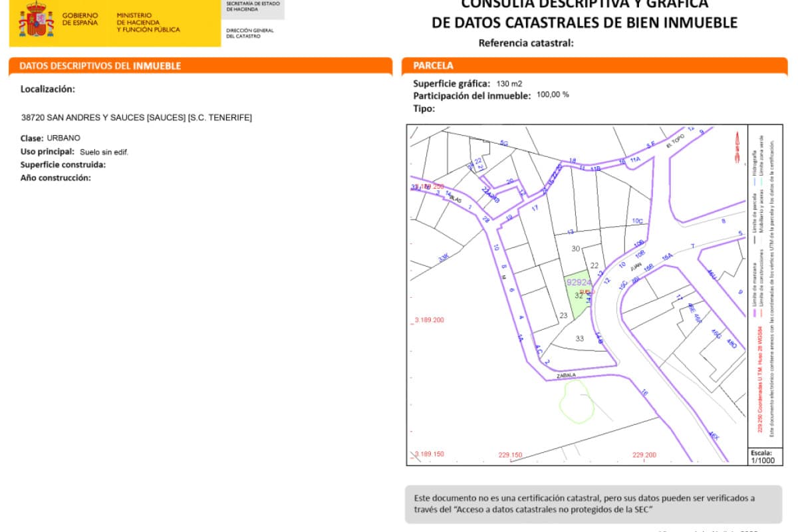Select the value 'Suelo sin edif.'
Image resolution: width=798 pixels, height=532 pixels.
point(104,152)
